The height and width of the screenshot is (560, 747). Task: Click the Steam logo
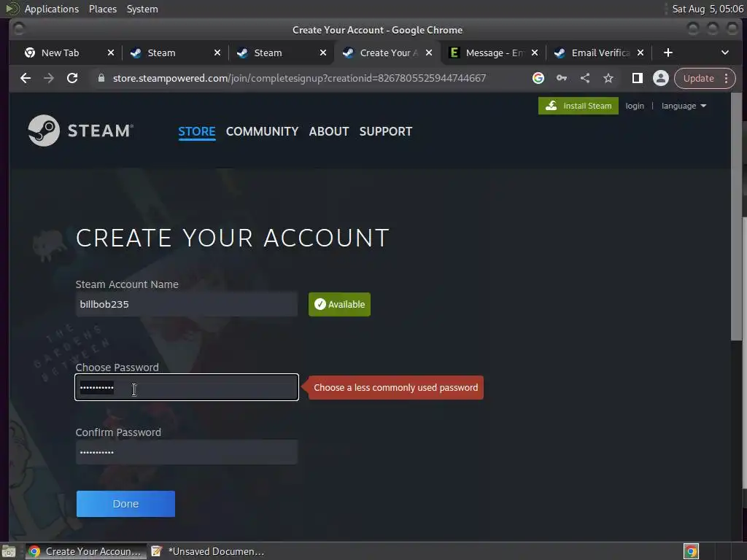coord(80,131)
